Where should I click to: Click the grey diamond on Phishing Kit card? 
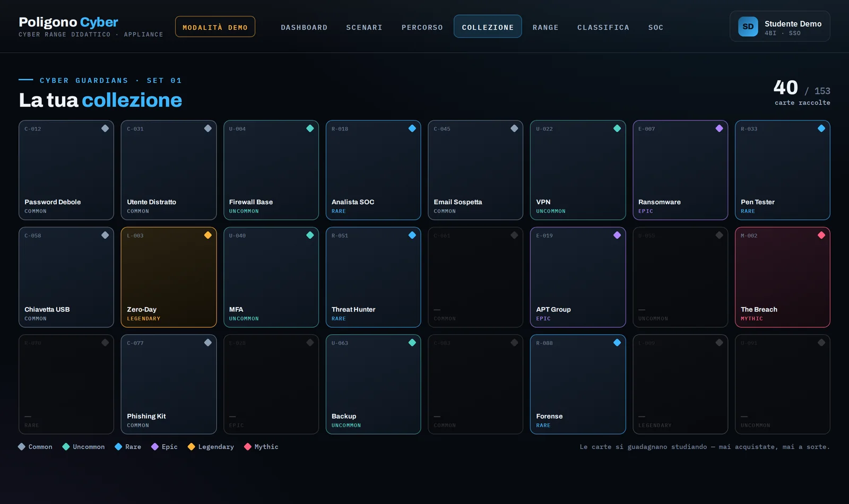(208, 343)
